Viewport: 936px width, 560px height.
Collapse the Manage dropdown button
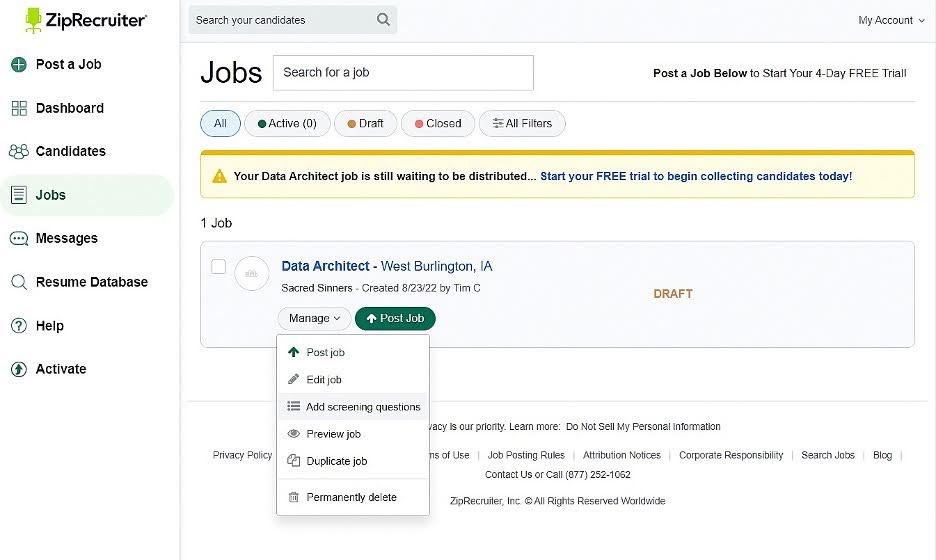[x=314, y=318]
